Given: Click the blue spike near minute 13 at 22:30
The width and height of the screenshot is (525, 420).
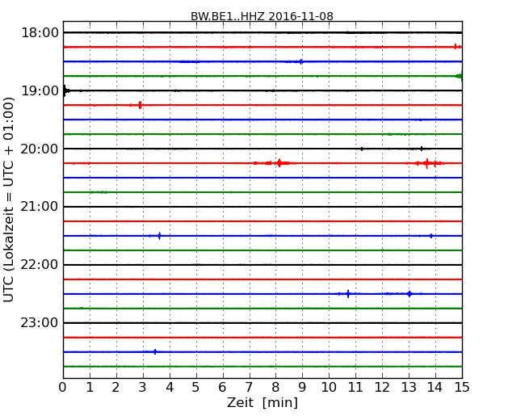Looking at the screenshot, I should (x=409, y=294).
